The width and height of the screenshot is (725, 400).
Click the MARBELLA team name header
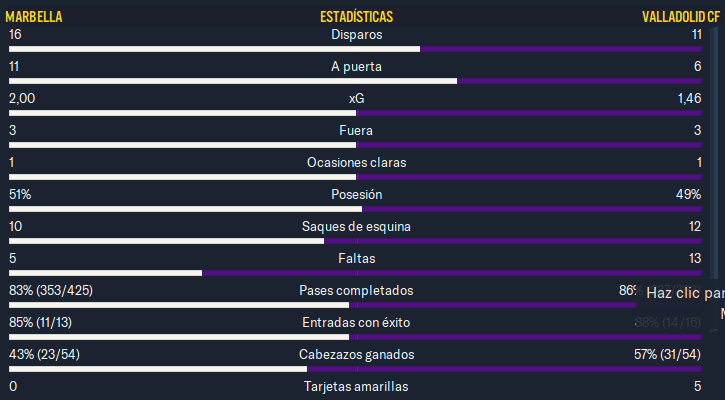34,17
